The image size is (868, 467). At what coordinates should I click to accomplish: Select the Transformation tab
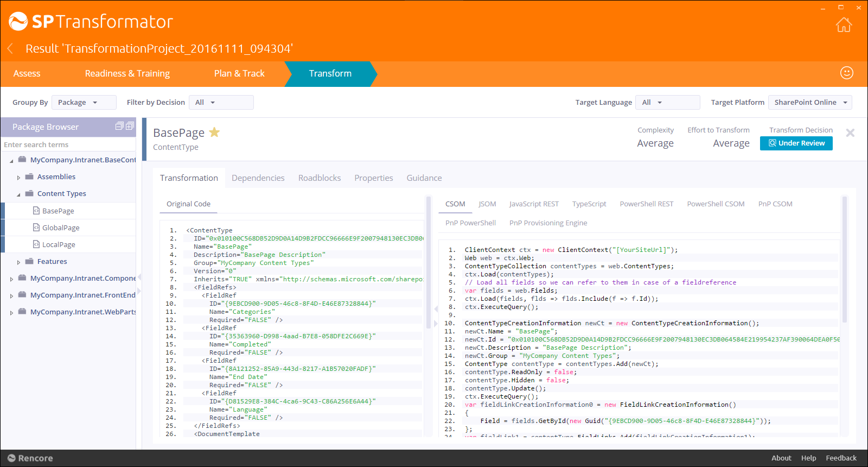click(x=189, y=178)
